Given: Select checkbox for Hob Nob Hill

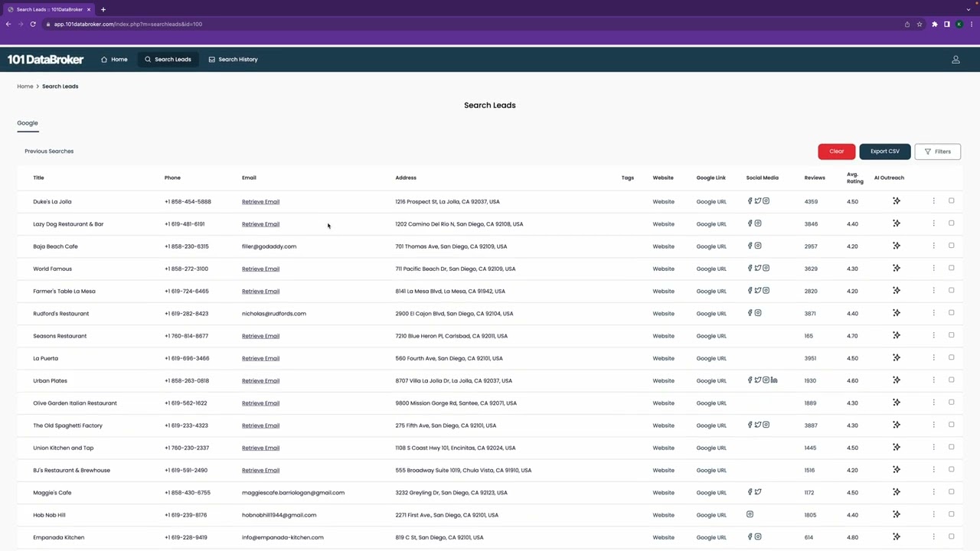Looking at the screenshot, I should (x=952, y=514).
